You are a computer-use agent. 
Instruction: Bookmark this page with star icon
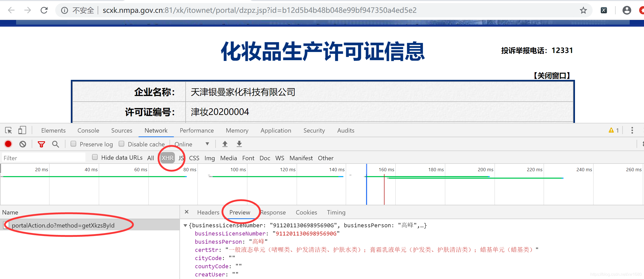583,10
